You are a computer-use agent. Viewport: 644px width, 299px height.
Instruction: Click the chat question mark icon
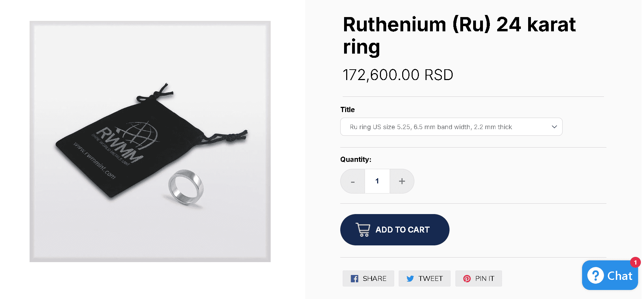595,276
